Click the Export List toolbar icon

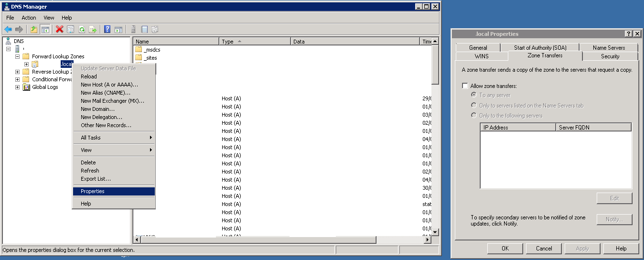click(x=93, y=29)
